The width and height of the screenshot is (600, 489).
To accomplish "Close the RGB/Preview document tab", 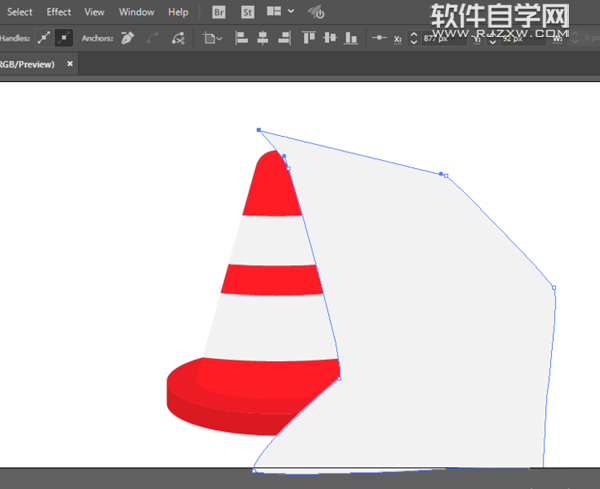I will [70, 63].
